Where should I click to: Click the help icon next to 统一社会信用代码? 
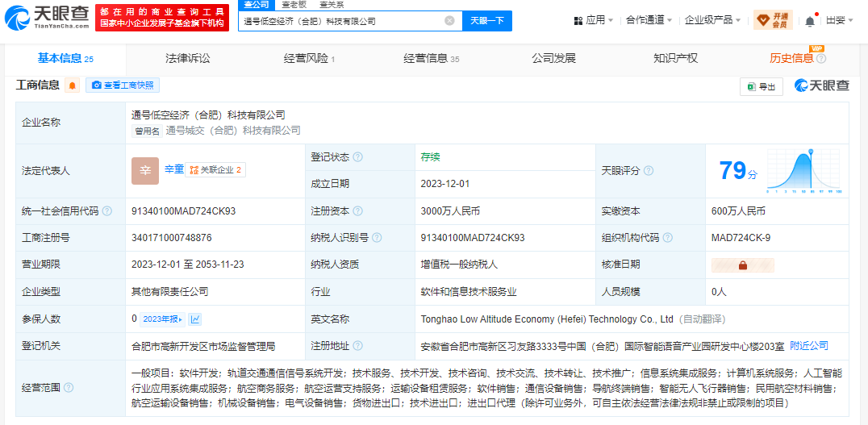(x=106, y=210)
